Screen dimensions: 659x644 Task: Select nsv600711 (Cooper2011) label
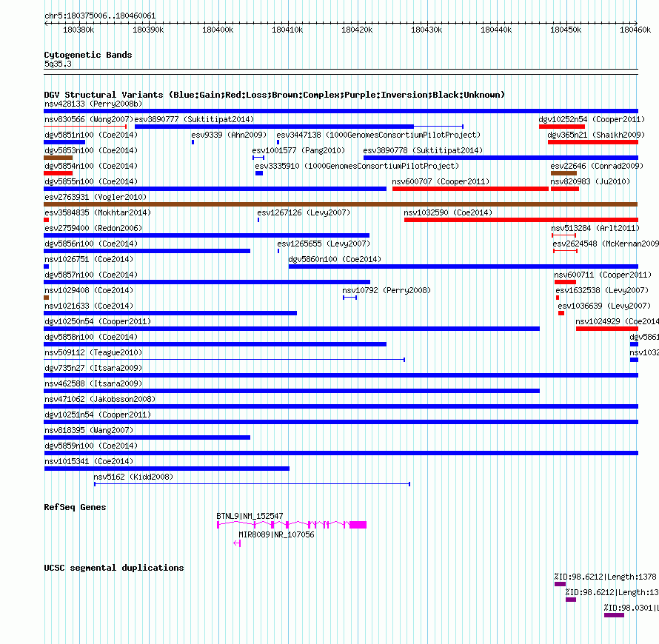point(603,275)
